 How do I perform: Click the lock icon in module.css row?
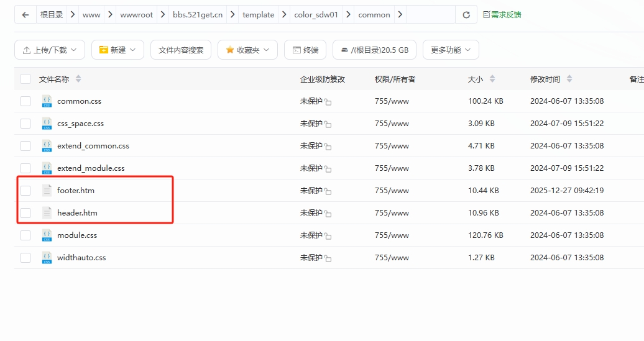point(328,236)
